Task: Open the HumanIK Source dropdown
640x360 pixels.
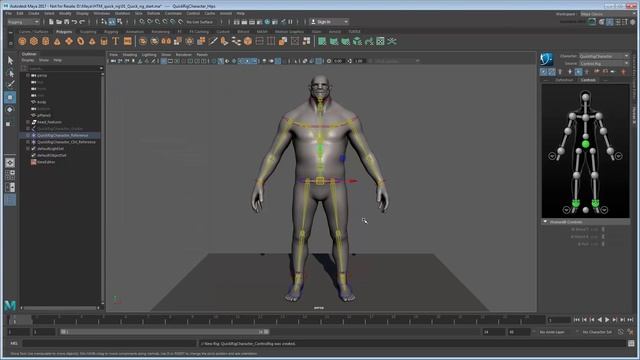Action: pyautogui.click(x=604, y=64)
